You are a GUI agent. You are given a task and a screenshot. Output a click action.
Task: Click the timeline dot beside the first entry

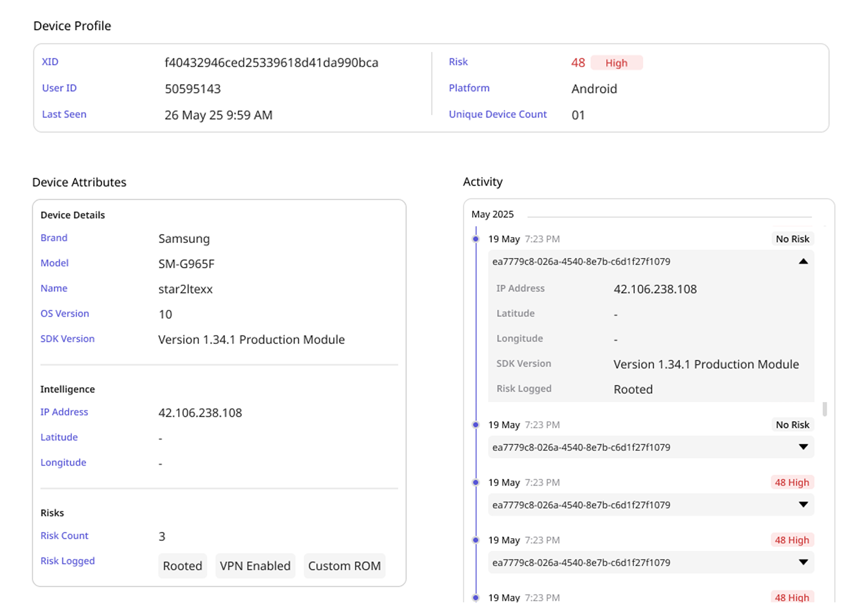coord(476,239)
